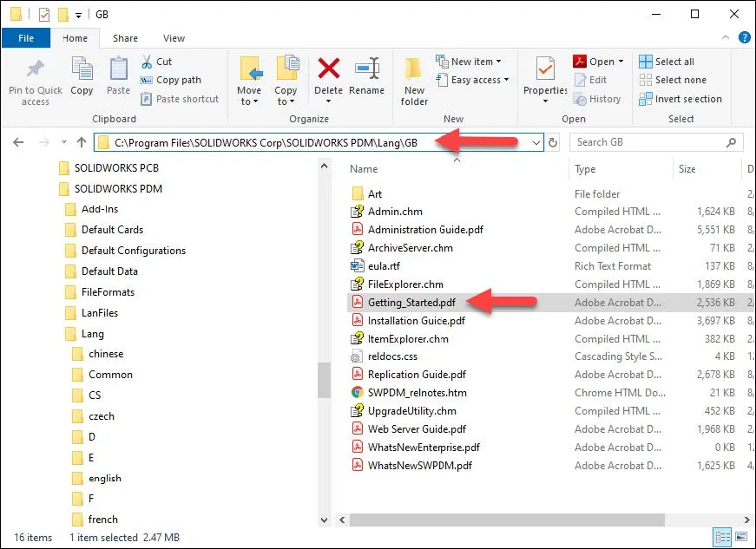The image size is (756, 549).
Task: Click the Rename icon on the Home ribbon
Action: 367,78
